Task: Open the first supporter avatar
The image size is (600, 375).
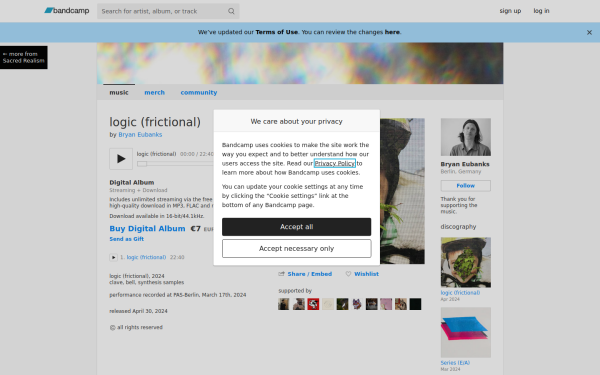Action: tap(284, 304)
